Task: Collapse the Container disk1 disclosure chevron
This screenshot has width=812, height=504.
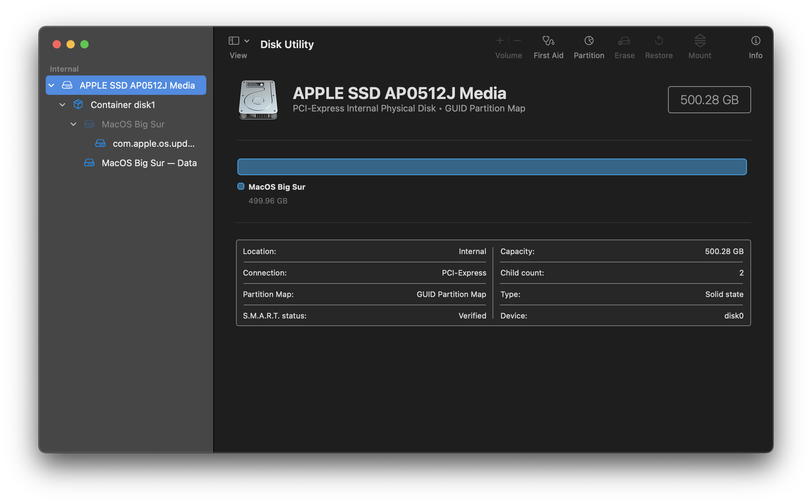Action: 62,105
